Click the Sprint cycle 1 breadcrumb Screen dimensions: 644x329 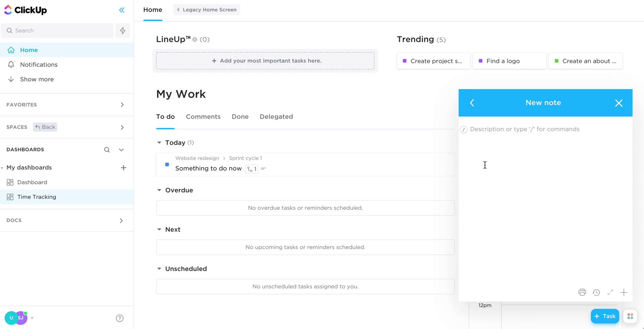coord(246,158)
